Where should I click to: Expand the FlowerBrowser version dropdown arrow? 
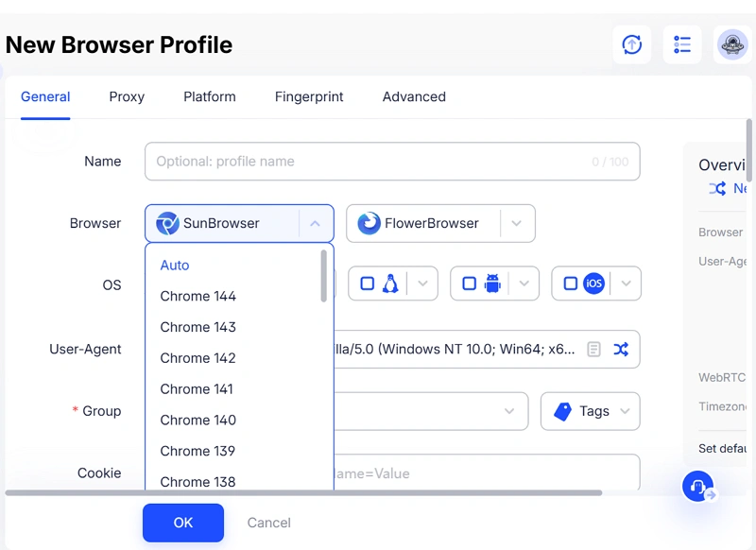coord(516,224)
